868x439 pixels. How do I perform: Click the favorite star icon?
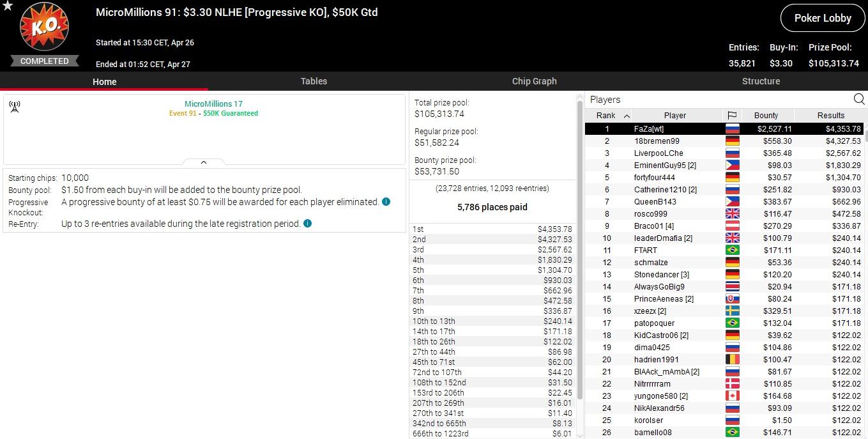[x=8, y=6]
